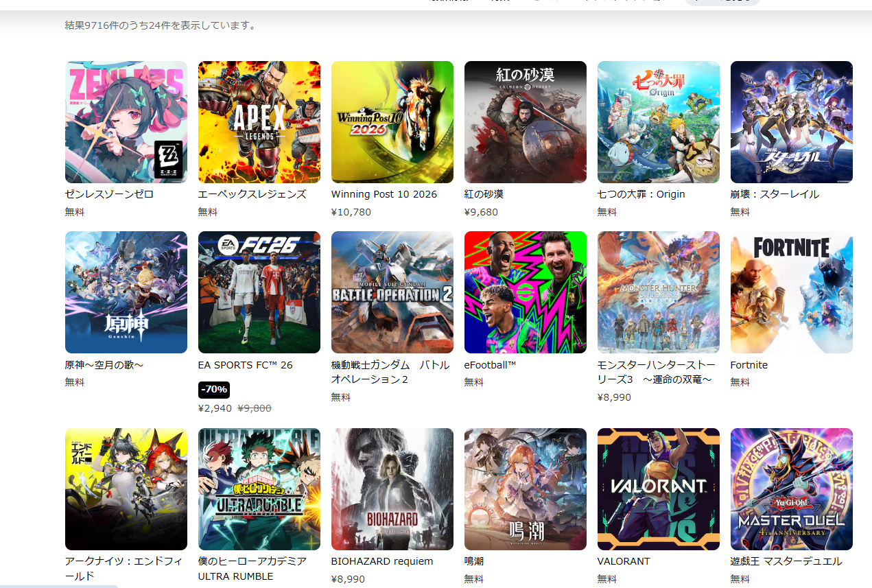
Task: Click the 結果9716件のうち24件 results text
Action: (161, 25)
